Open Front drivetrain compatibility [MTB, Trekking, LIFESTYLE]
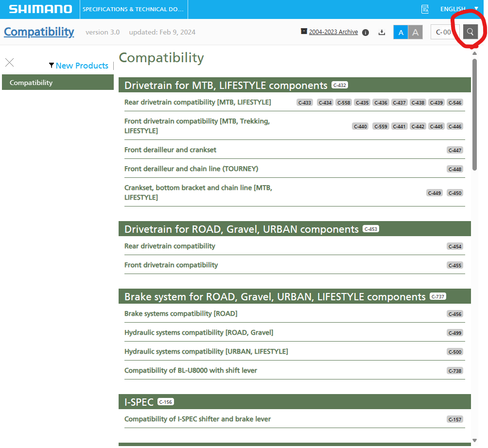Image resolution: width=488 pixels, height=448 pixels. pos(197,126)
